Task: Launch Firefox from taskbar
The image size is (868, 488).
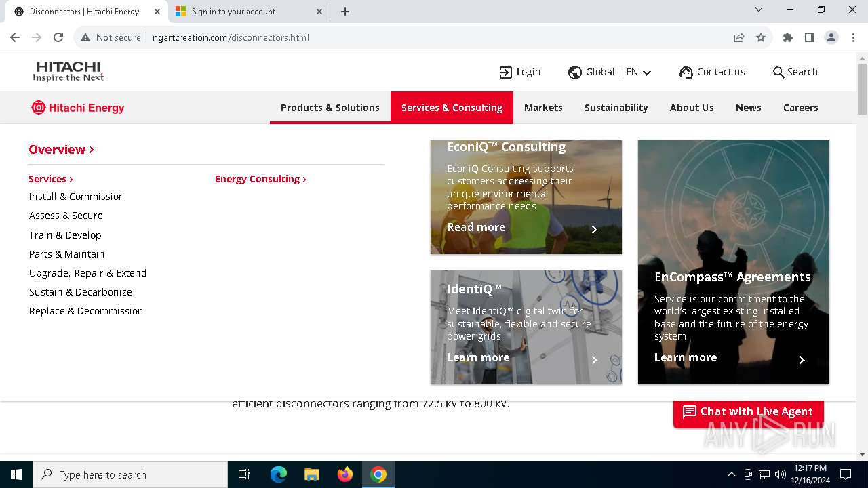Action: (345, 474)
